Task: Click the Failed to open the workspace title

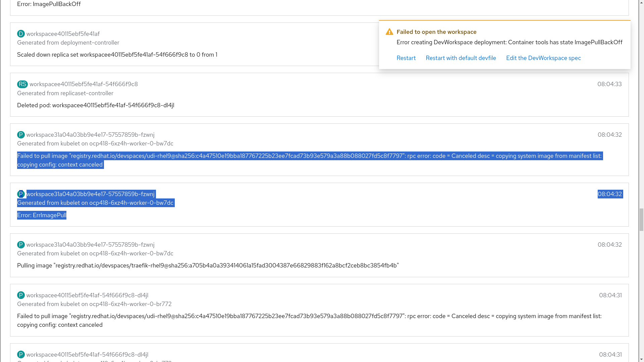Action: [436, 32]
